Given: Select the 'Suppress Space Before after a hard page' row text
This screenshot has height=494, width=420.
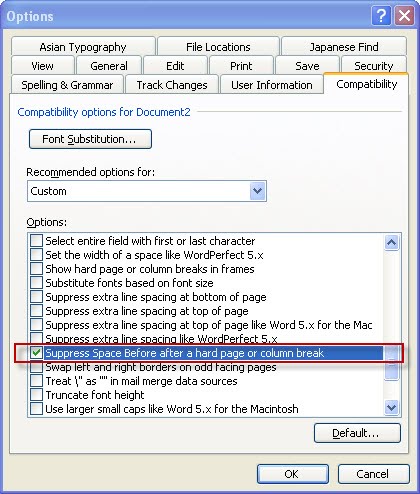Looking at the screenshot, I should [x=184, y=353].
